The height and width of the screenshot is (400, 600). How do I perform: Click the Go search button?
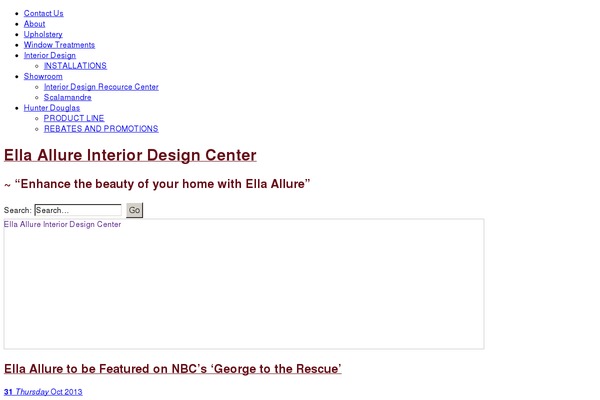coord(134,210)
